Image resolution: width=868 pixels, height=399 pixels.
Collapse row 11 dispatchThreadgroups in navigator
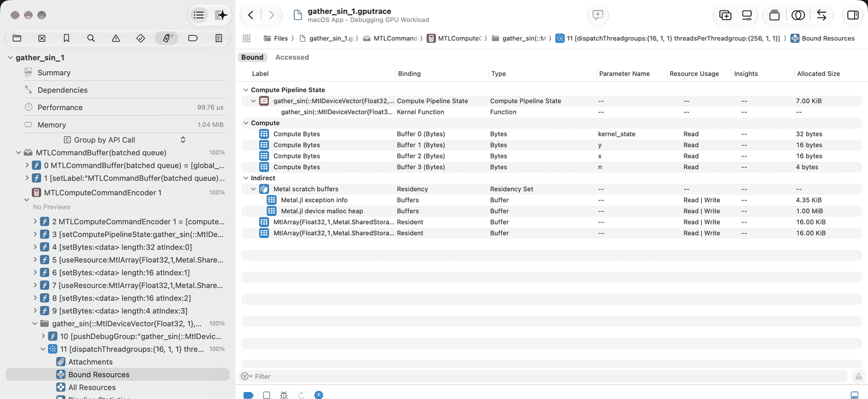(43, 349)
